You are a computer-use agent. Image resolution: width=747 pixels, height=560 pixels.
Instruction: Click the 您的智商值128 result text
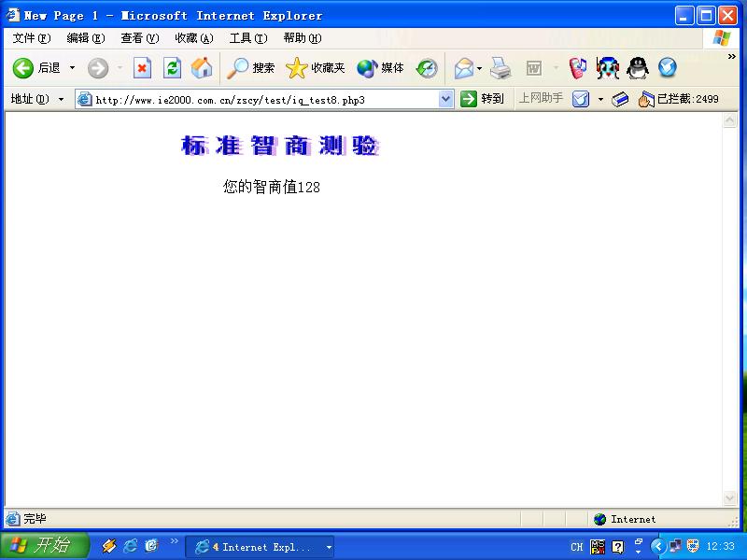pyautogui.click(x=272, y=187)
